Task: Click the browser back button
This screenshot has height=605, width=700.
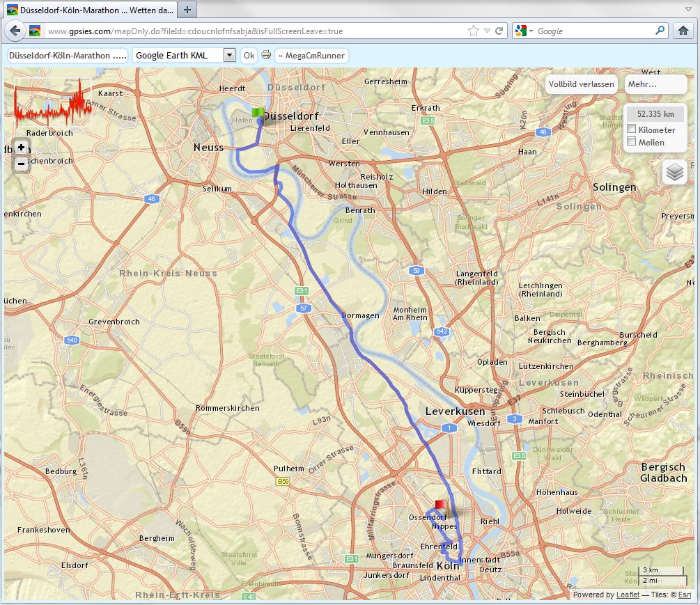Action: click(x=15, y=31)
